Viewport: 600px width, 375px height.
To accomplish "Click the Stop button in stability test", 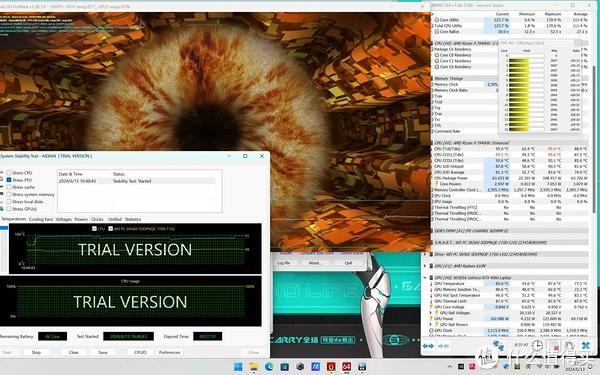I will click(x=36, y=352).
